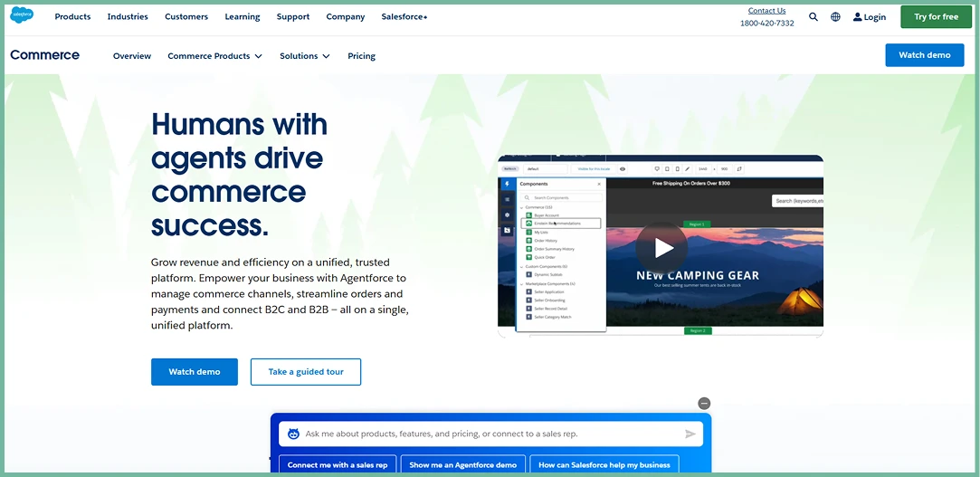This screenshot has width=980, height=477.
Task: Click Watch demo in the Commerce navigation bar
Action: coord(925,55)
